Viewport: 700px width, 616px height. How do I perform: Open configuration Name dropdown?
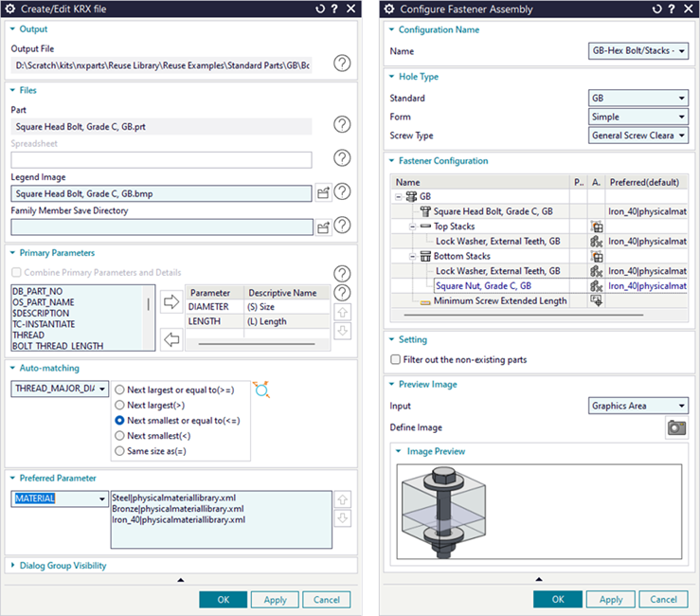tap(637, 51)
